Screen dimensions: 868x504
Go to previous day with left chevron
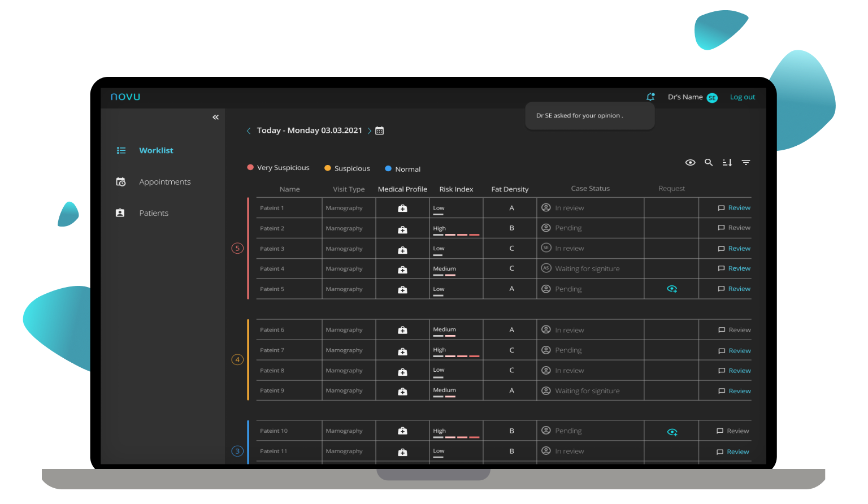tap(249, 131)
